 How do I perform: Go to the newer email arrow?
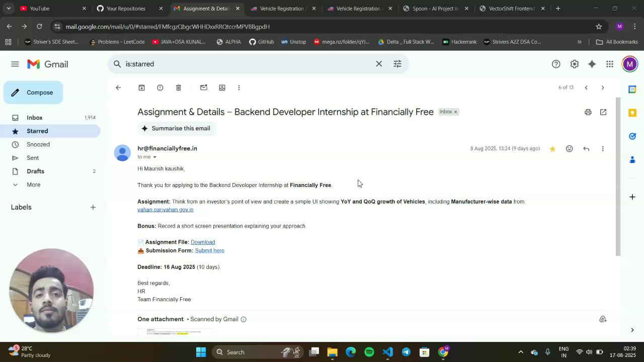point(586,87)
